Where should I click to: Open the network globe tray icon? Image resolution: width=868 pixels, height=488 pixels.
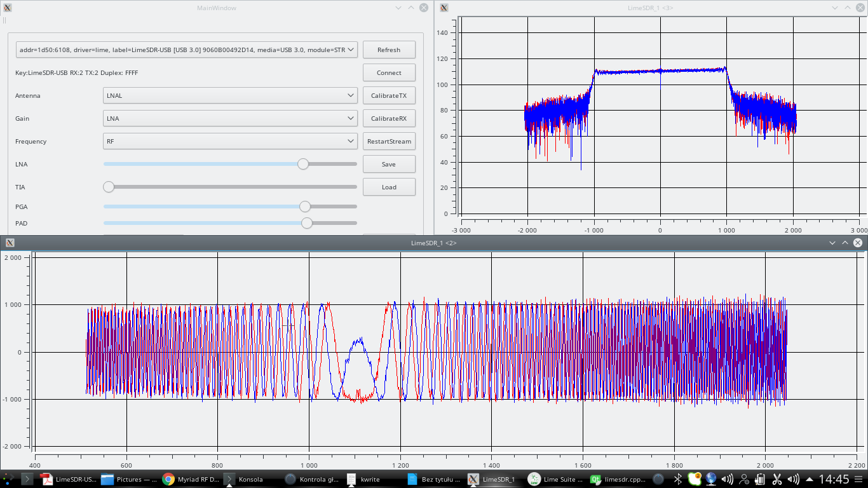[x=711, y=479]
